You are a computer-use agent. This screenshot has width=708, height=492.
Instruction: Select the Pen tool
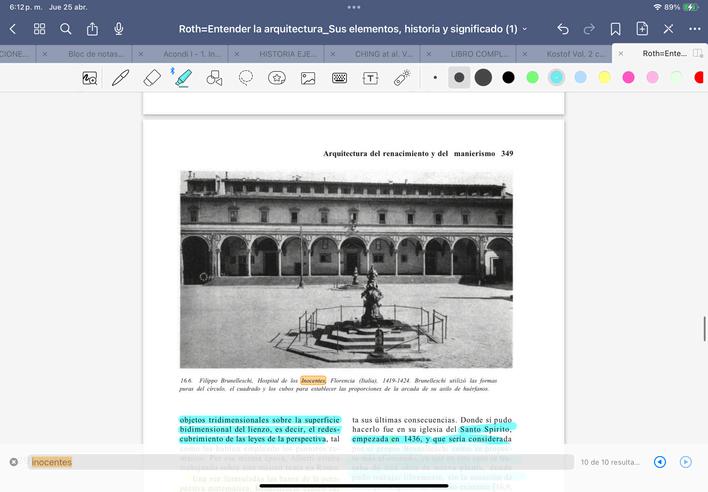tap(121, 78)
